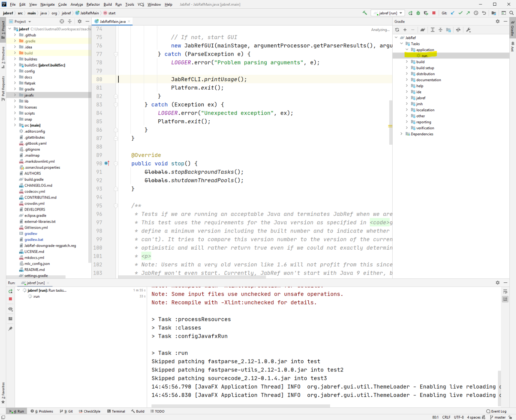Toggle Show Dependencies in the Gradle toolbar
The image size is (516, 420).
[x=448, y=30]
